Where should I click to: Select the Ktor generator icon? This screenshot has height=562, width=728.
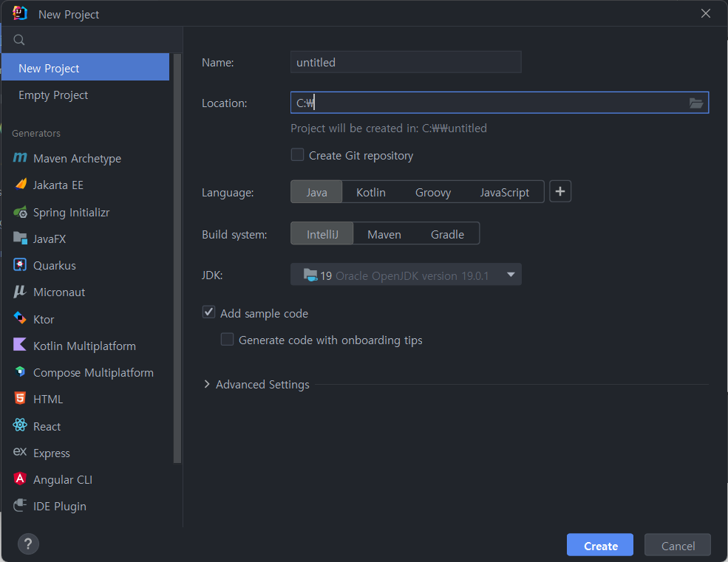point(20,318)
